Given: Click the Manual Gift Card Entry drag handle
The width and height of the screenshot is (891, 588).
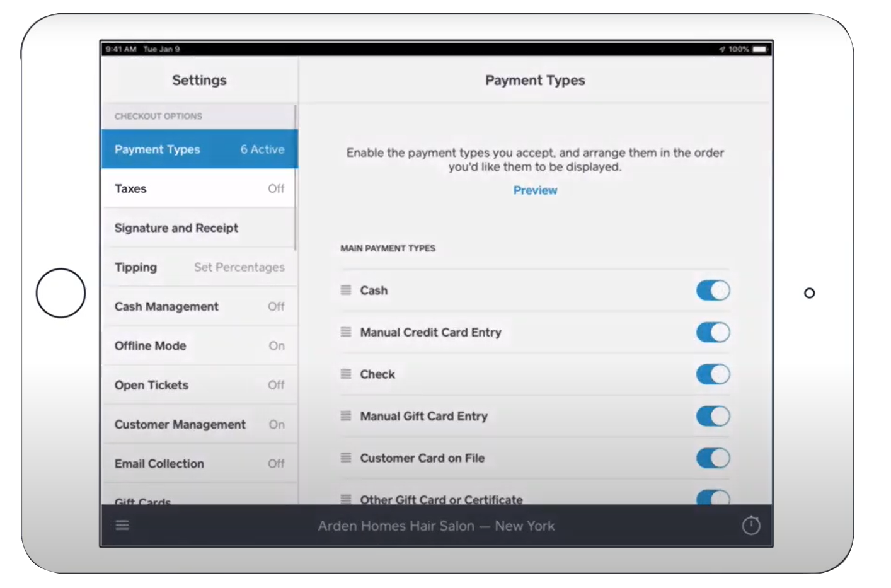Looking at the screenshot, I should [345, 416].
